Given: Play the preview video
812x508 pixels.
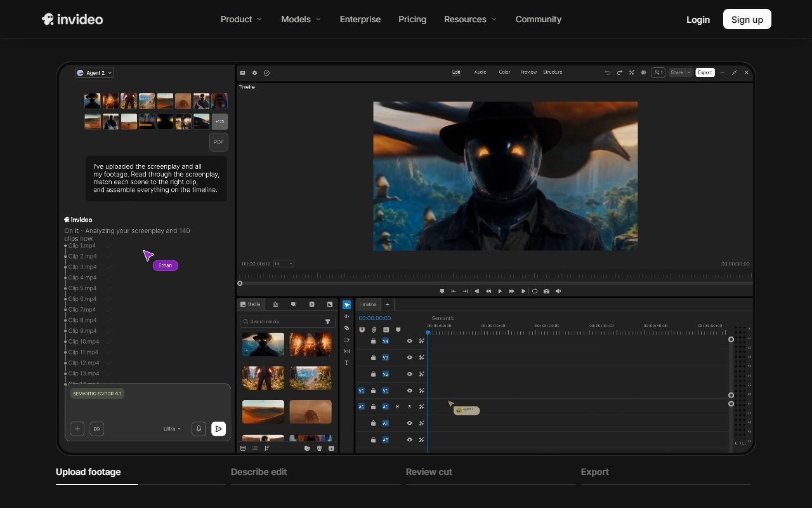Looking at the screenshot, I should (500, 291).
